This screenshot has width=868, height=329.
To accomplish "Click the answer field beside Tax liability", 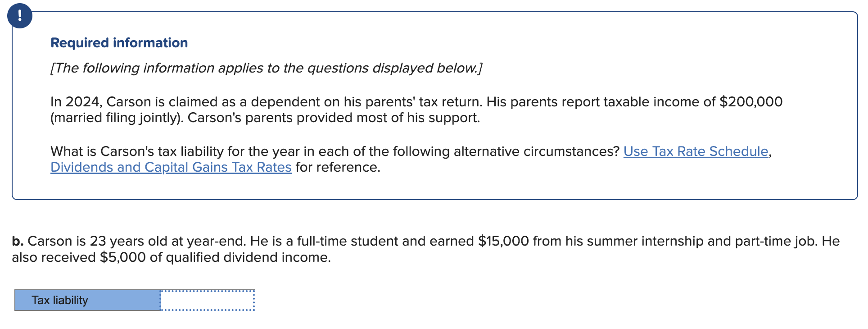I will pyautogui.click(x=207, y=300).
